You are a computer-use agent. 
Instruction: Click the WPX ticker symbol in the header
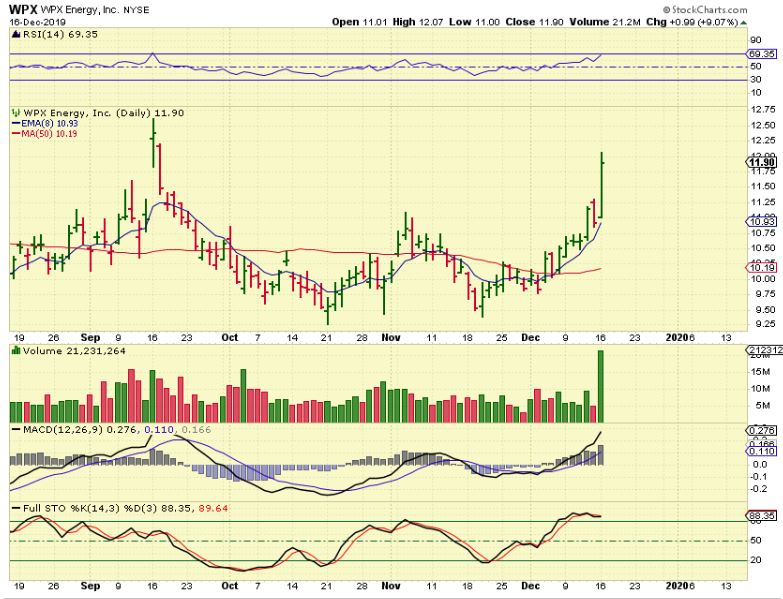(x=22, y=9)
